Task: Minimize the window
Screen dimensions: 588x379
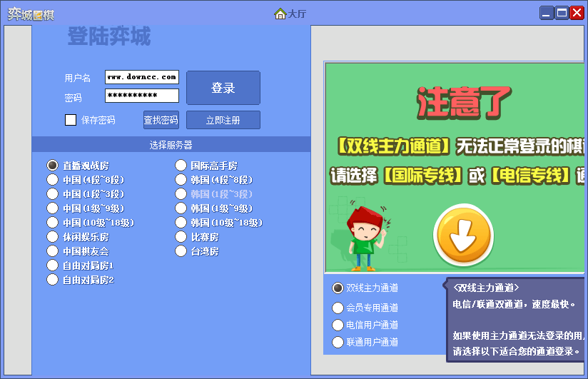Action: (x=547, y=13)
